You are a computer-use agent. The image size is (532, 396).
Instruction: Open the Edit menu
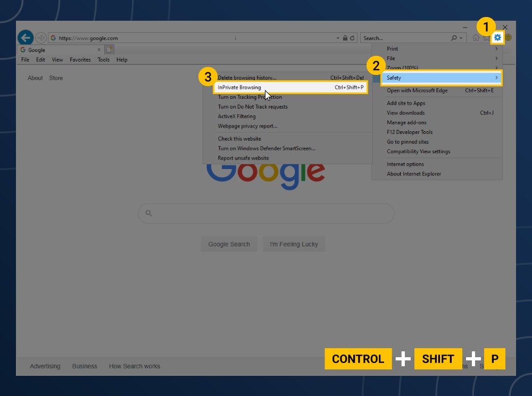click(x=40, y=60)
